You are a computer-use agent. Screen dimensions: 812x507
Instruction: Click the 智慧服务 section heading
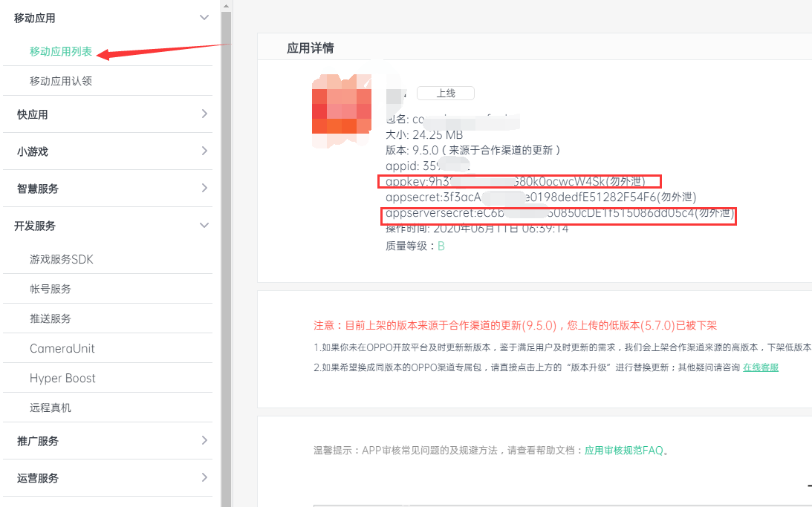click(x=38, y=189)
